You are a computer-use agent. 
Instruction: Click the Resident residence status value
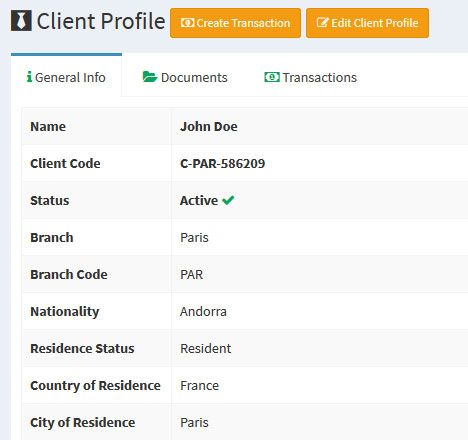coord(206,349)
